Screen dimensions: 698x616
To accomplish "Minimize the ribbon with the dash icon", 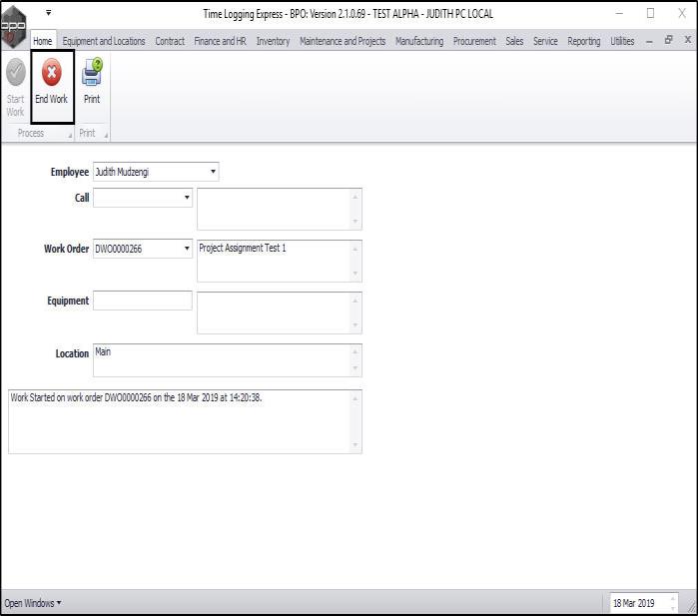I will [x=649, y=41].
